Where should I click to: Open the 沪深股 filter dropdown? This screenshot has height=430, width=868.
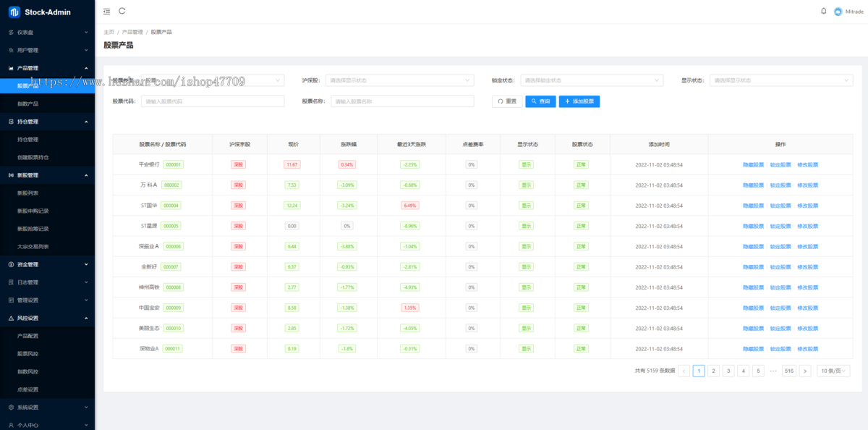[x=399, y=80]
